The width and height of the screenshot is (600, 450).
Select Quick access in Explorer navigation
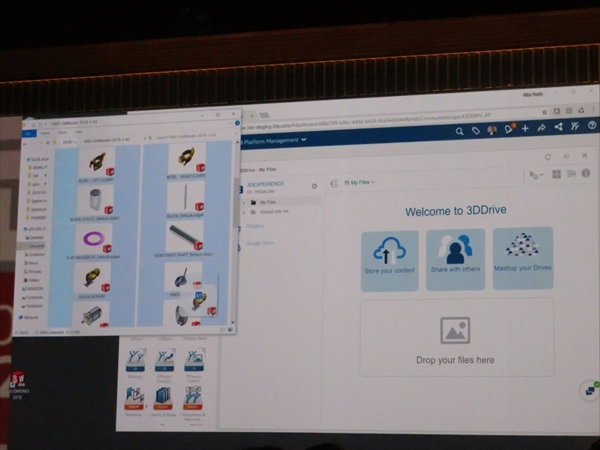tap(38, 159)
